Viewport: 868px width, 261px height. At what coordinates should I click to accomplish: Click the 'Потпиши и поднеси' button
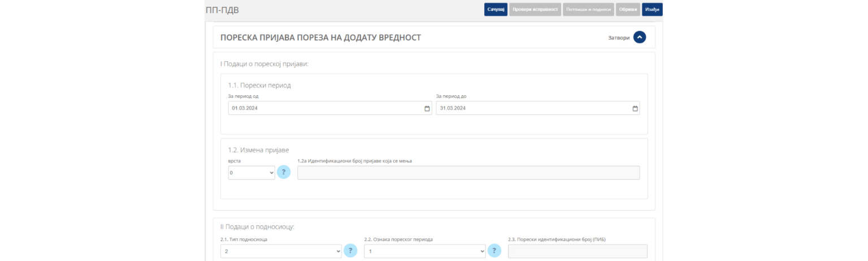point(588,10)
